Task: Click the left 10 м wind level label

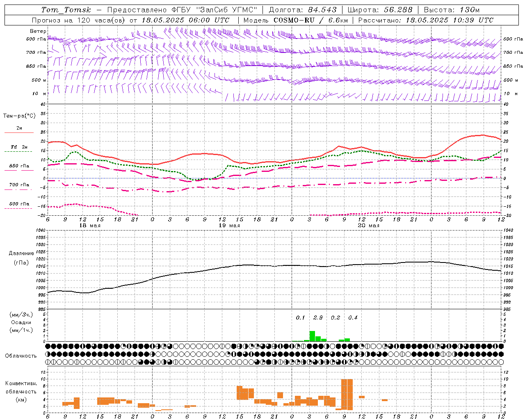Action: [x=39, y=94]
